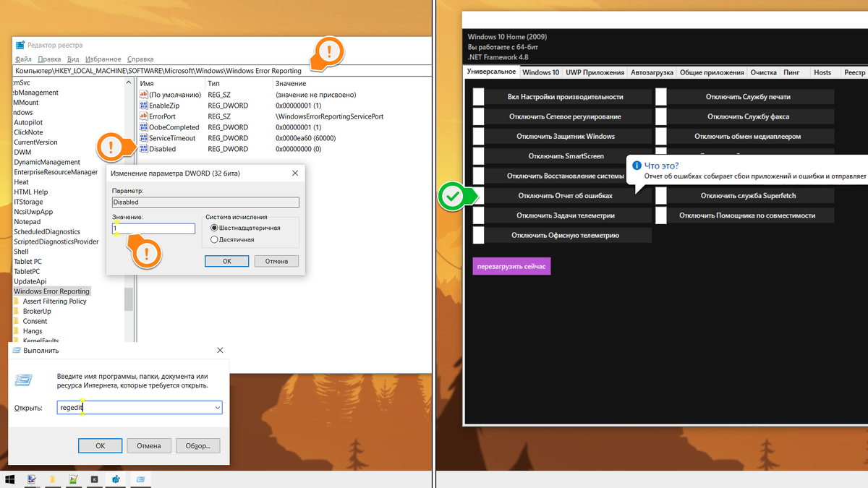Select the Шестнадцатеричная radio button

[214, 228]
